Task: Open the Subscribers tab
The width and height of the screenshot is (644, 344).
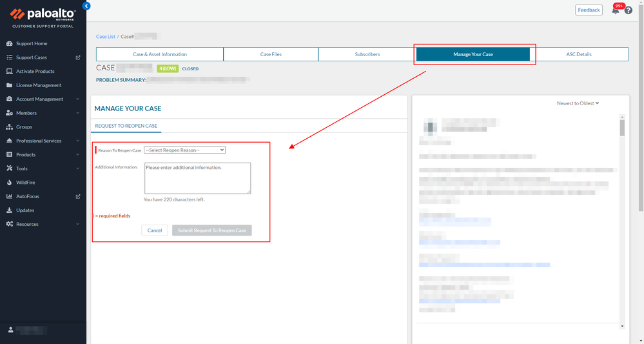Action: pos(367,54)
